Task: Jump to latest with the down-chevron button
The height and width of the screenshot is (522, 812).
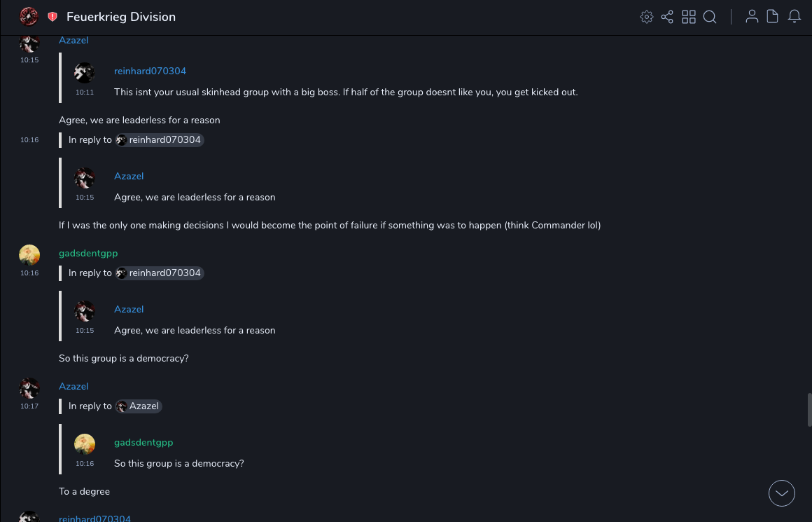Action: (x=781, y=493)
